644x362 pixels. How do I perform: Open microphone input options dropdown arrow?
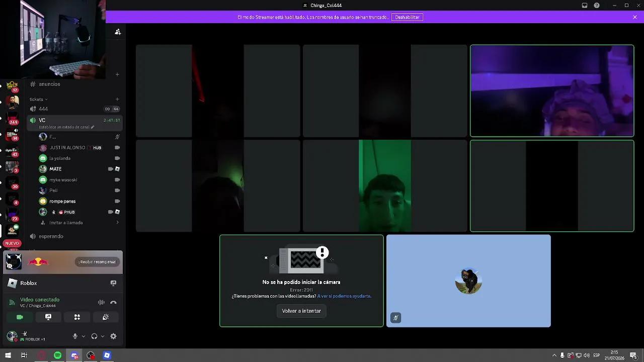(83, 336)
